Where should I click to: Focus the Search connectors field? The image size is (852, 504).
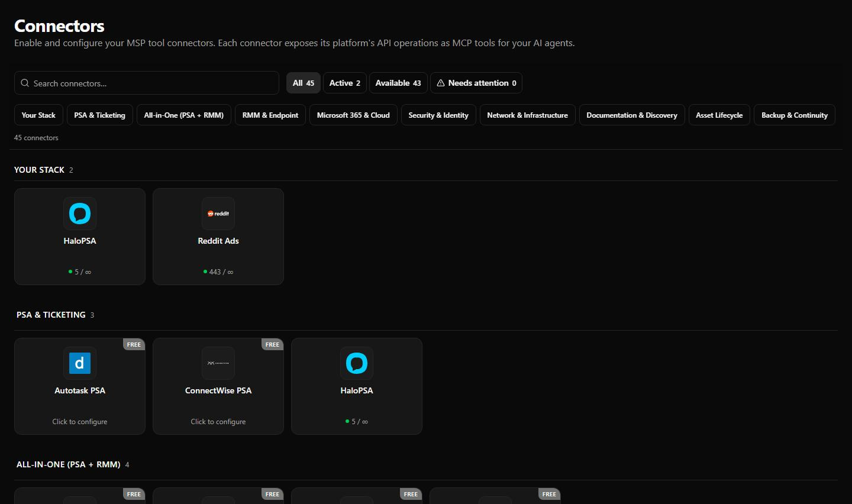(147, 83)
